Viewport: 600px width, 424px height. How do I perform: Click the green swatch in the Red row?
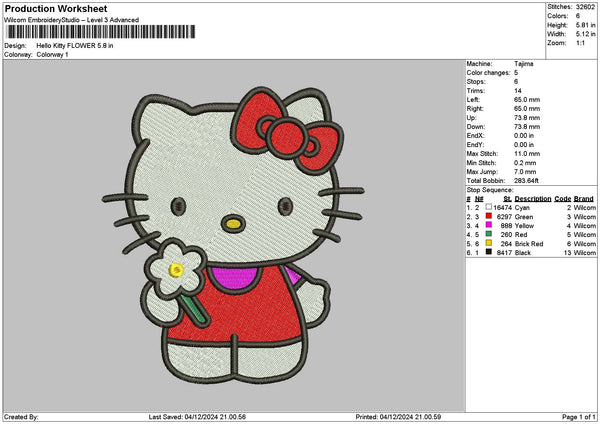click(x=489, y=234)
